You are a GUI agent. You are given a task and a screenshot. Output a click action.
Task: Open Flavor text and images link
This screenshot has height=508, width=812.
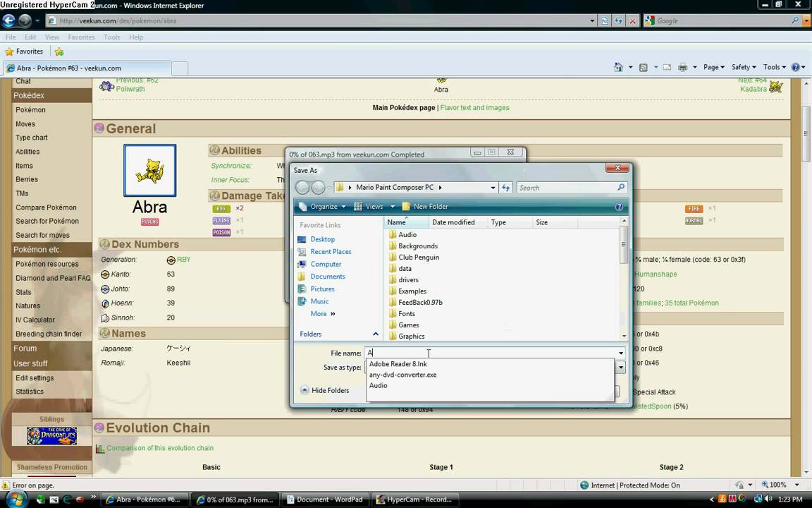pos(475,108)
